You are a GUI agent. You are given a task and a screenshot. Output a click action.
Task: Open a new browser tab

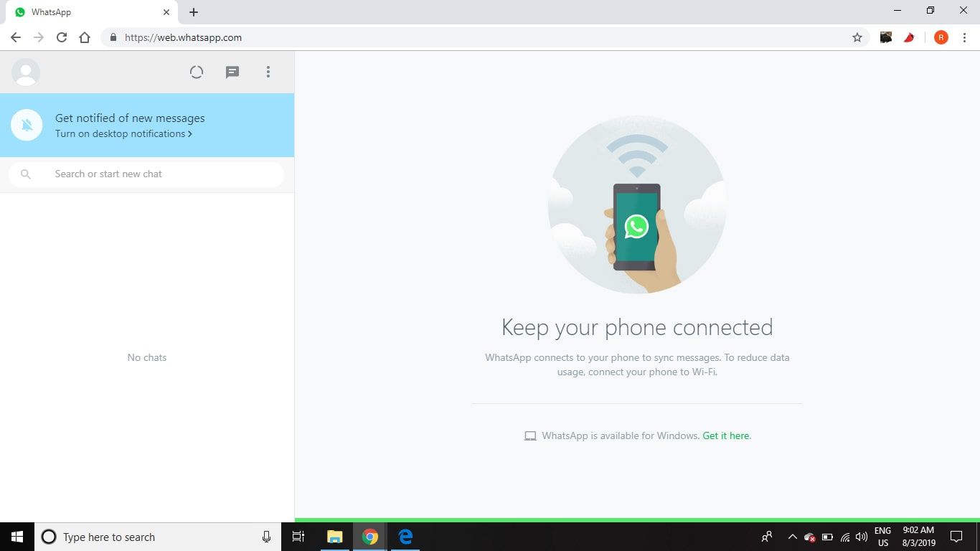[194, 12]
